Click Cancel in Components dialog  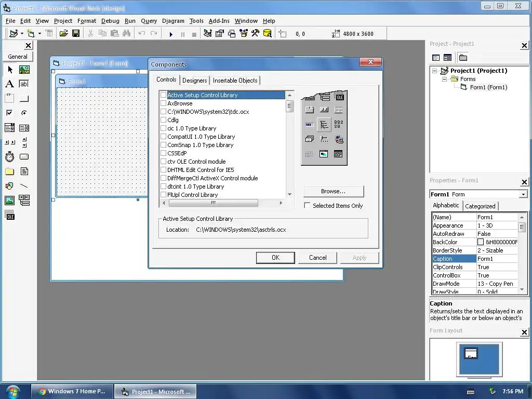coord(317,258)
